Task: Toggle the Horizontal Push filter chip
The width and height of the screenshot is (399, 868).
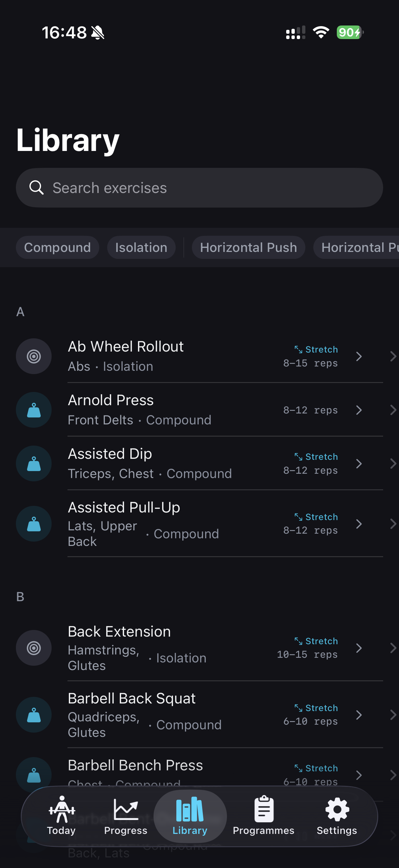Action: click(x=248, y=247)
